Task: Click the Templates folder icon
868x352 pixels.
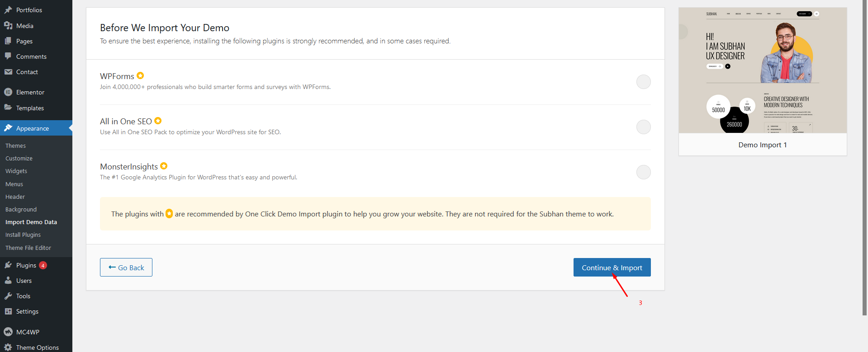Action: pos(8,108)
